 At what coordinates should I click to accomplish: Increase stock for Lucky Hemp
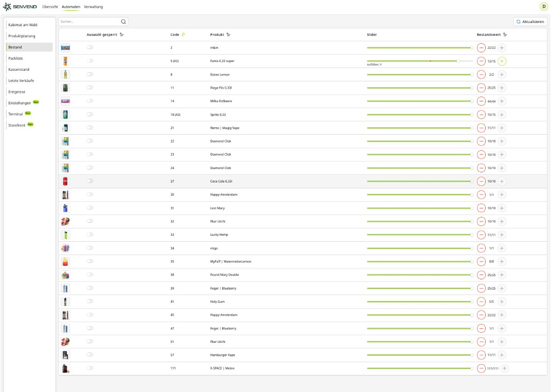502,234
